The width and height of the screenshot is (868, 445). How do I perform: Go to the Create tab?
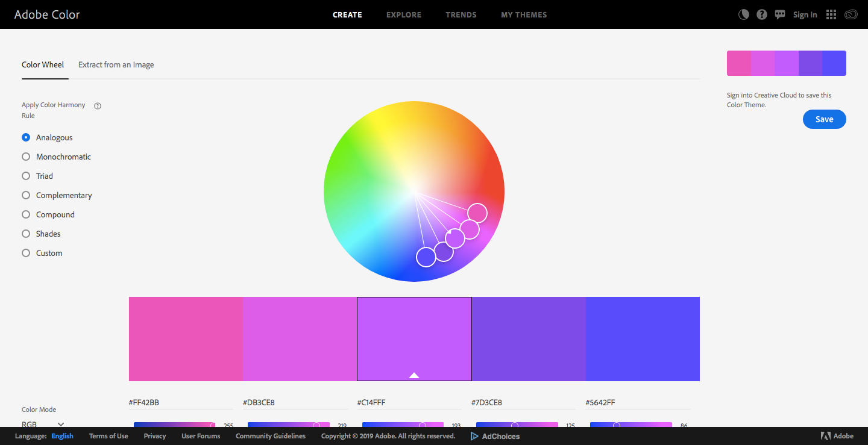[x=347, y=14]
